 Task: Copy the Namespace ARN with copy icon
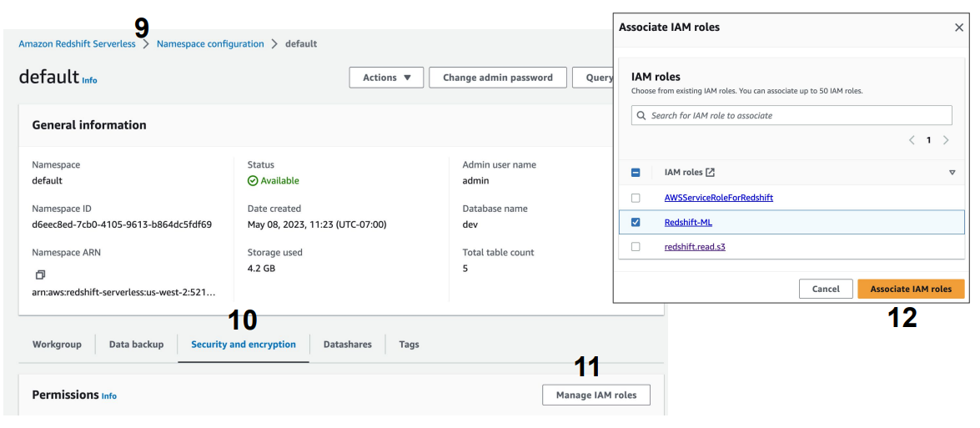click(x=40, y=274)
